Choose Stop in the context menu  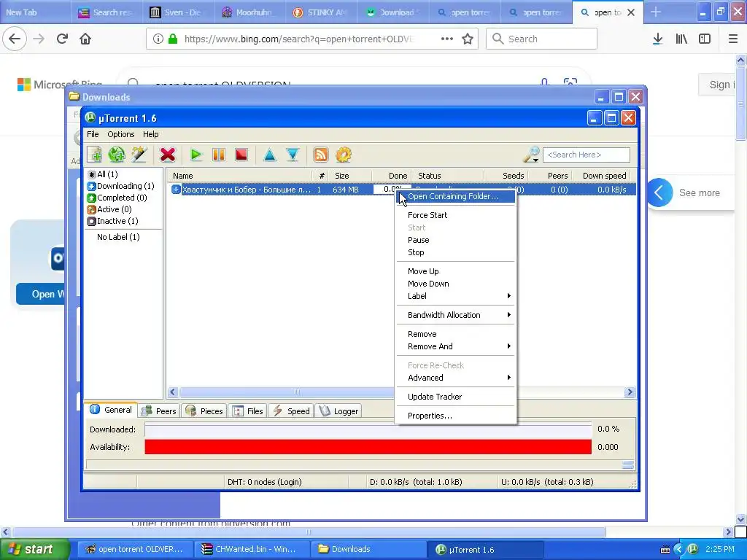click(x=456, y=252)
